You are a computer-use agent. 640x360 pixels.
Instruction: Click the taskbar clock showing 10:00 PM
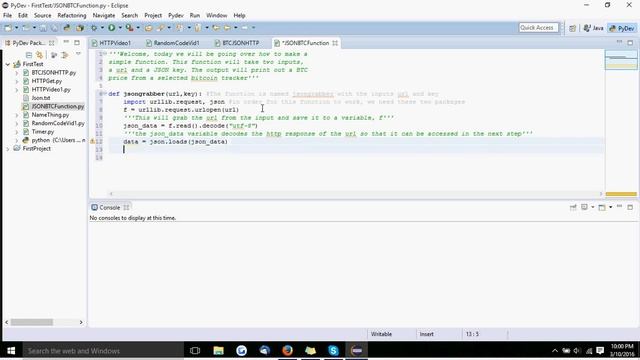point(622,350)
